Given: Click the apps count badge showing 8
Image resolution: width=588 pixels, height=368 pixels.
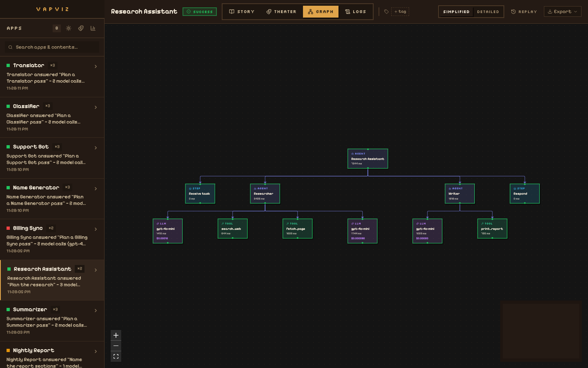Looking at the screenshot, I should click(57, 28).
